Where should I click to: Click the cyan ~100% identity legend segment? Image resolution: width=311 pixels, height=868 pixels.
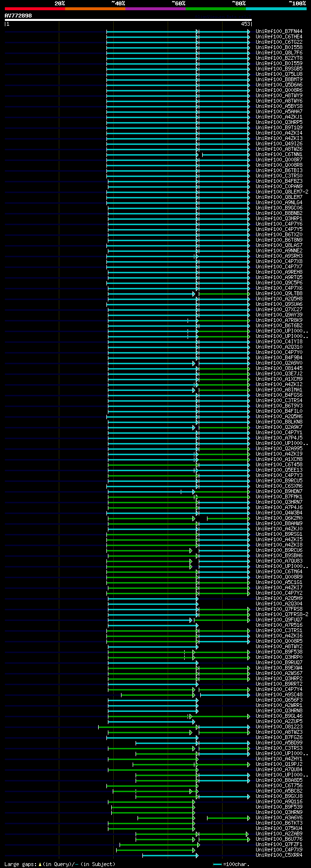(x=276, y=9)
